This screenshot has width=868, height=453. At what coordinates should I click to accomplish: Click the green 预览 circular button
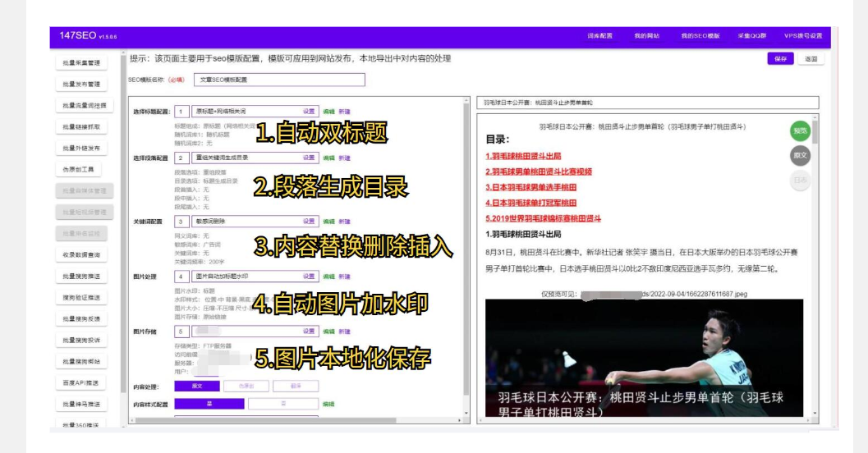tap(799, 130)
